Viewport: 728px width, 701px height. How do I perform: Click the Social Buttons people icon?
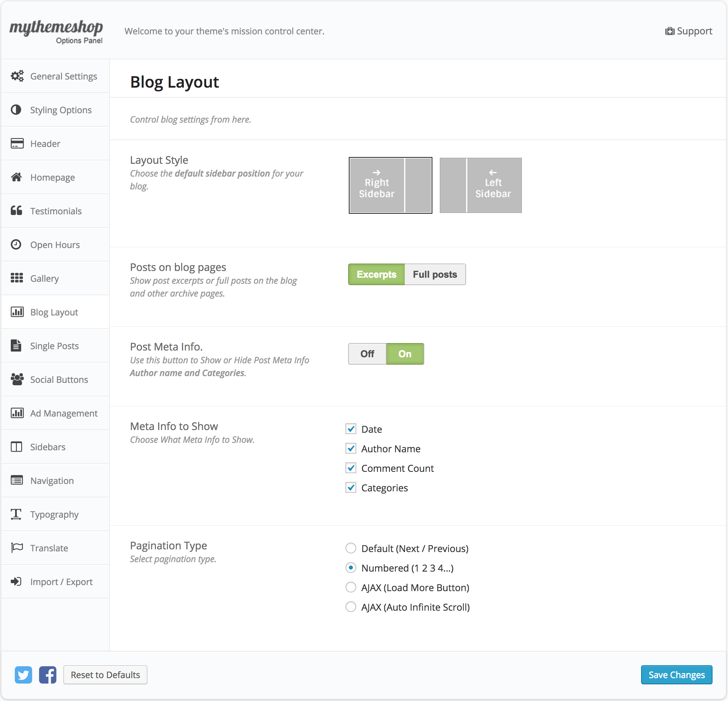[17, 379]
